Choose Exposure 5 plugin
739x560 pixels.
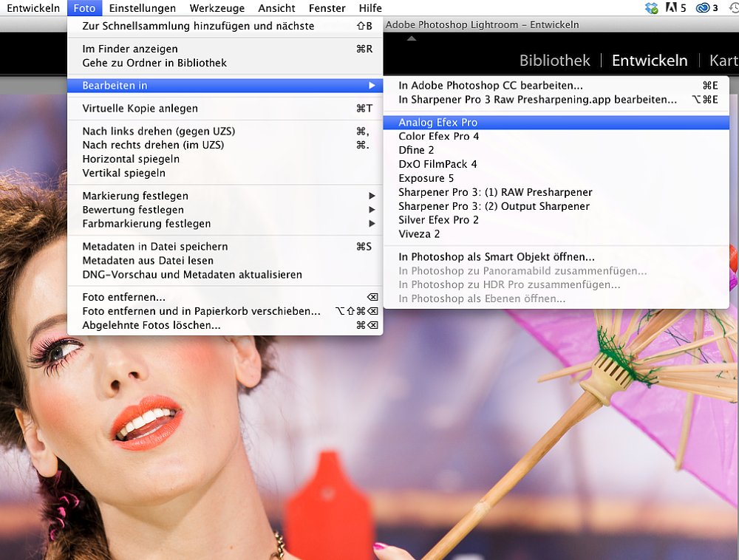556,178
